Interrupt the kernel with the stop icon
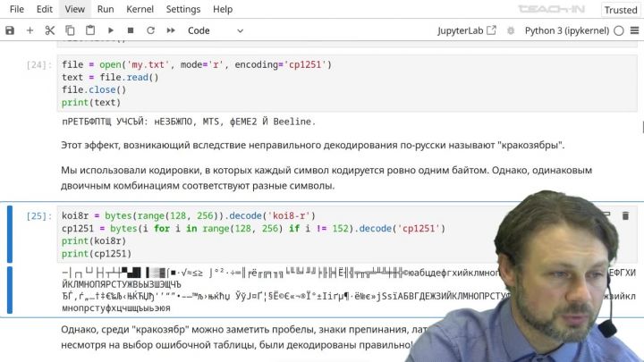Screen dimensions: 644x362 [131, 30]
